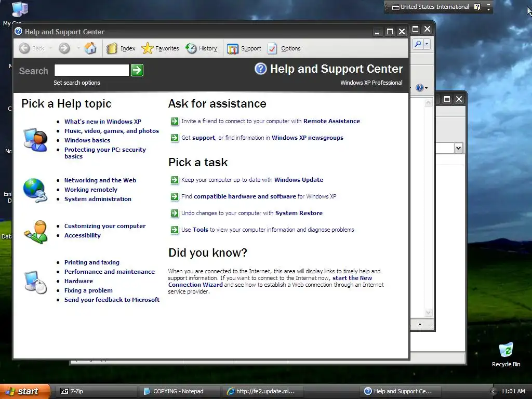This screenshot has height=399, width=532.
Task: Open Forward button history dropdown arrow
Action: point(78,48)
